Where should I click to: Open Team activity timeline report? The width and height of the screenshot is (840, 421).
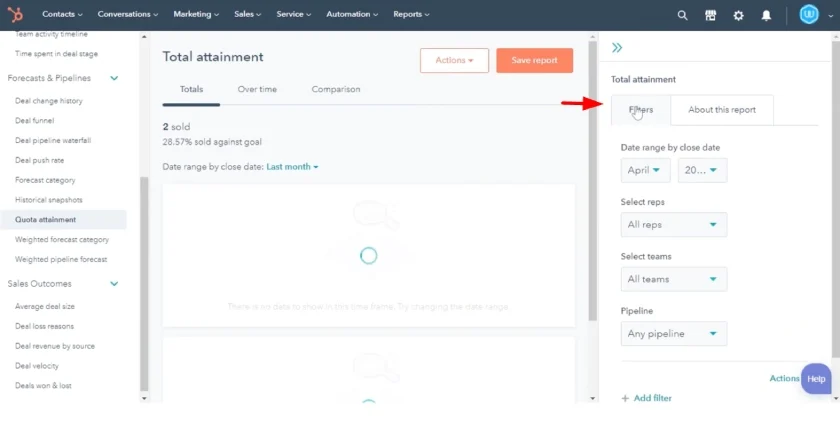(51, 34)
